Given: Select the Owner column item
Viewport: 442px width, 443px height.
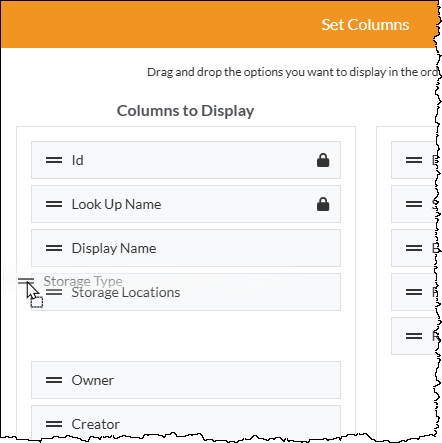Looking at the screenshot, I should [x=186, y=380].
